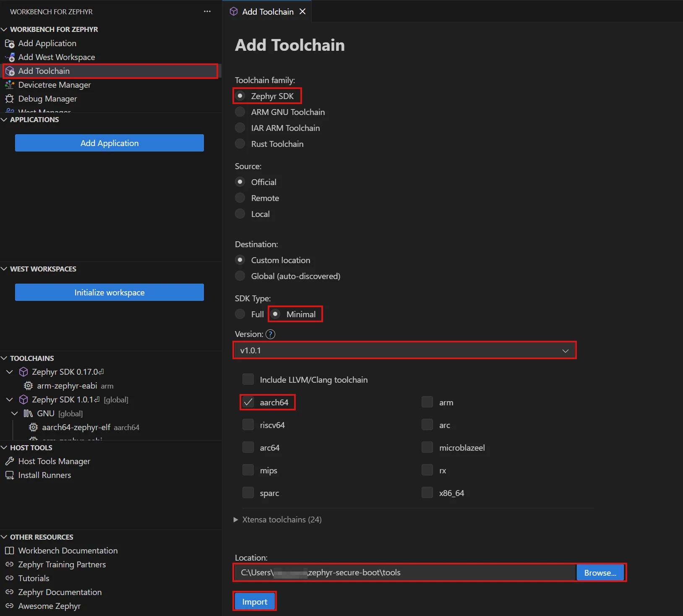Screen dimensions: 683x616
Task: Click the Add West Workspace icon
Action: tap(10, 57)
